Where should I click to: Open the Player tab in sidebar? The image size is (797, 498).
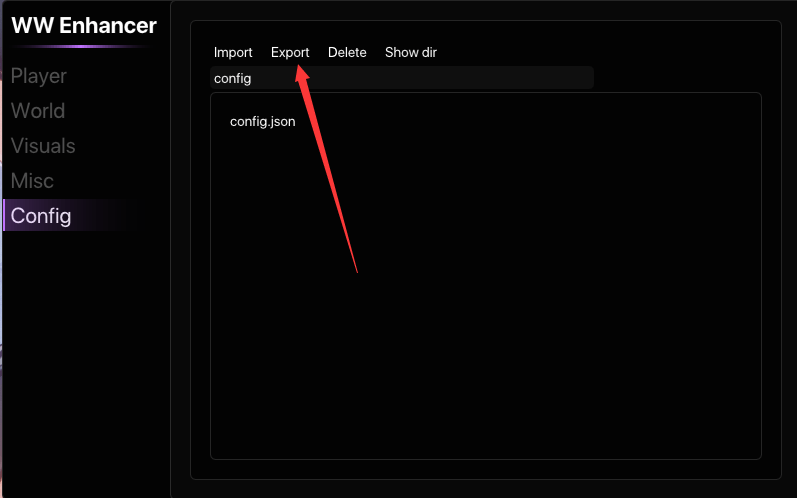tap(39, 76)
